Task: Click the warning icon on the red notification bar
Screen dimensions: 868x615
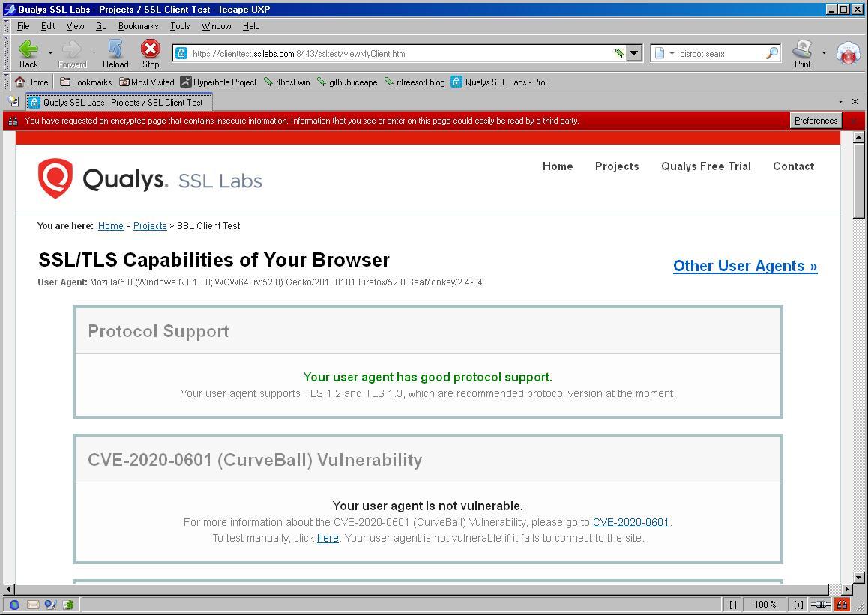Action: click(x=13, y=121)
